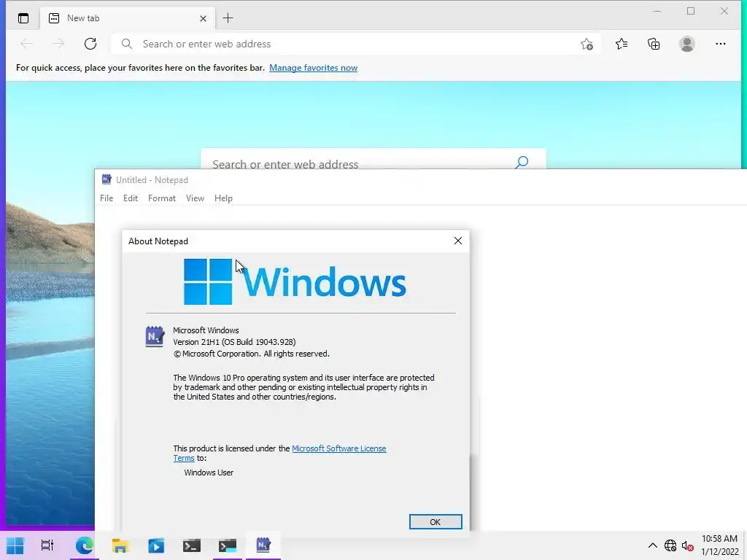
Task: Minimize the Edge window
Action: pyautogui.click(x=657, y=11)
